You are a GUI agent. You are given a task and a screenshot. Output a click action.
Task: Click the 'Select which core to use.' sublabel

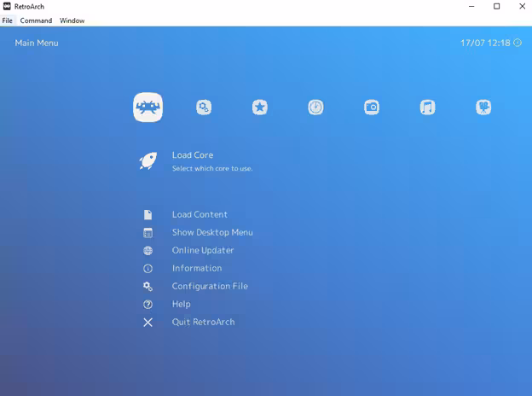[x=212, y=168]
